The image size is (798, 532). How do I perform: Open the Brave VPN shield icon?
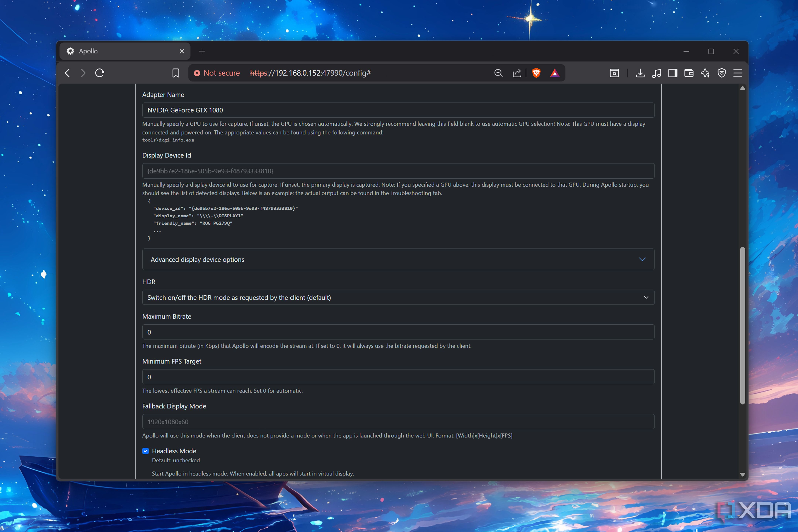722,73
